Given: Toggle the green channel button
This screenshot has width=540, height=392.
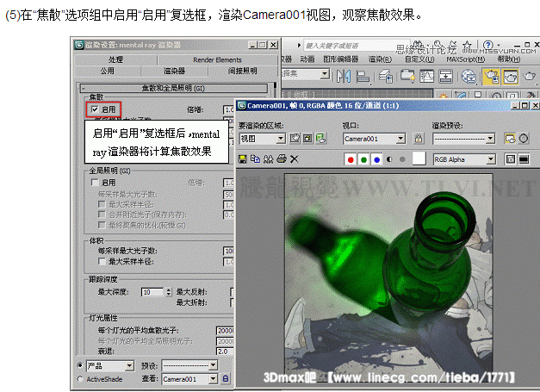Looking at the screenshot, I should pos(363,159).
